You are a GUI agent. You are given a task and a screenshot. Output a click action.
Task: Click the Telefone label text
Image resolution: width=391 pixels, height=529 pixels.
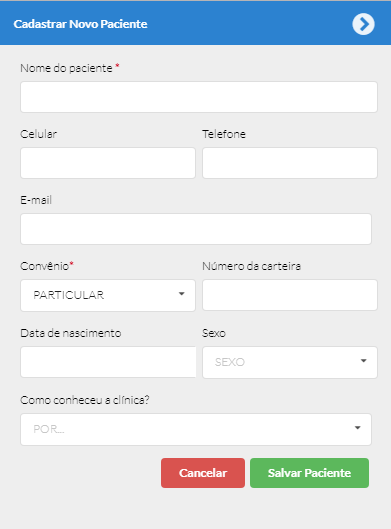pos(224,134)
